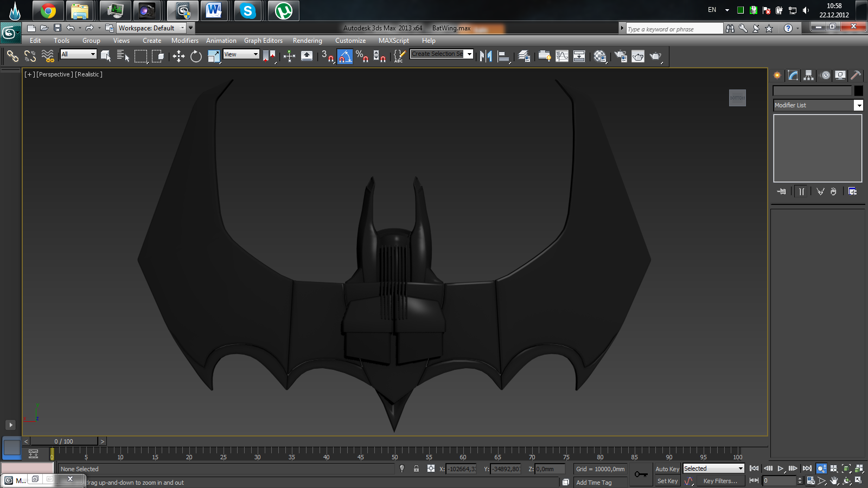Click the Render Production teapot
The height and width of the screenshot is (488, 868).
(655, 56)
